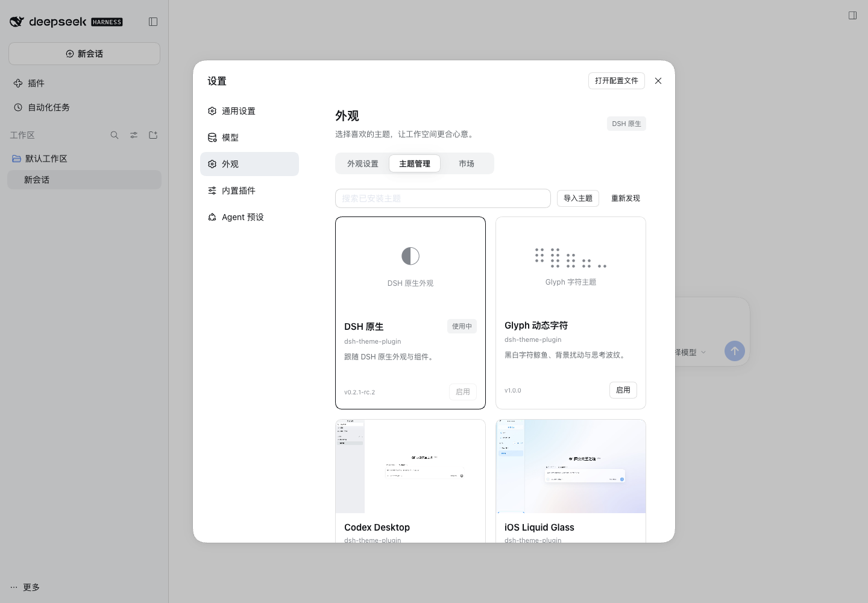Click dsh-theme-plugin label under Glyph 动态字符
This screenshot has width=868, height=603.
[533, 339]
